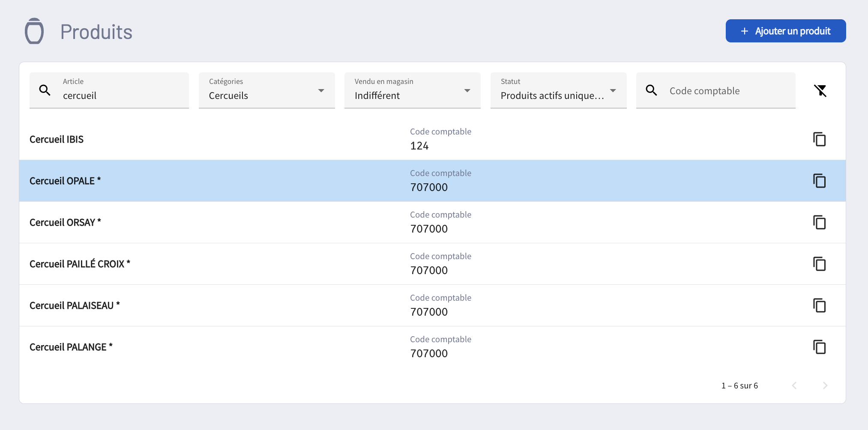Image resolution: width=868 pixels, height=430 pixels.
Task: Duplicate the Cercueil OPALE product
Action: pos(819,181)
